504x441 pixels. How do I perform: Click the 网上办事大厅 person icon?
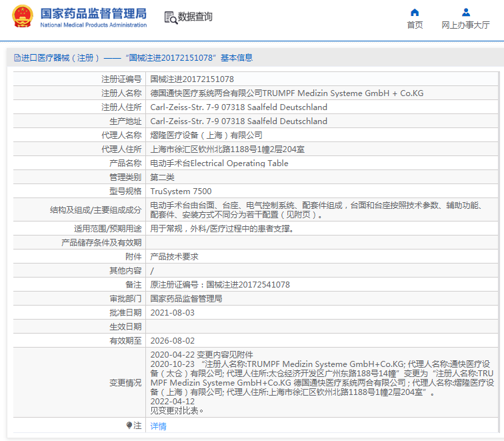point(466,12)
